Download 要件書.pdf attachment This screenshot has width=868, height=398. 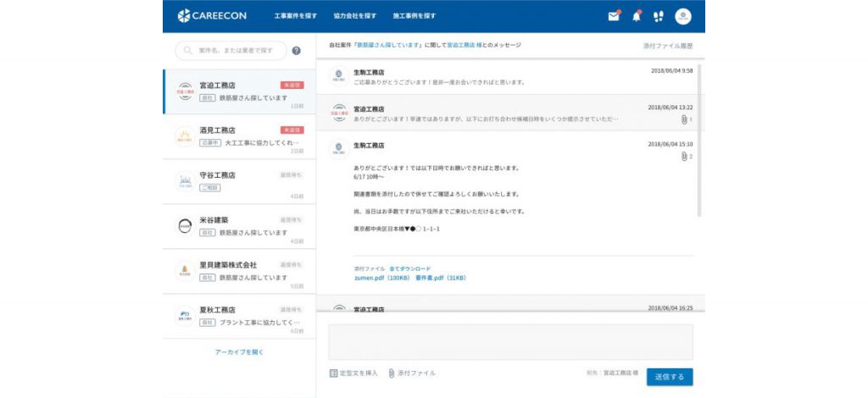coord(441,278)
